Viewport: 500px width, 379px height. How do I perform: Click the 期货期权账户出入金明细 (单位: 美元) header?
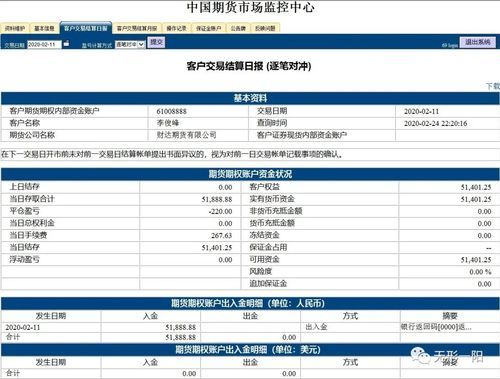(250, 350)
